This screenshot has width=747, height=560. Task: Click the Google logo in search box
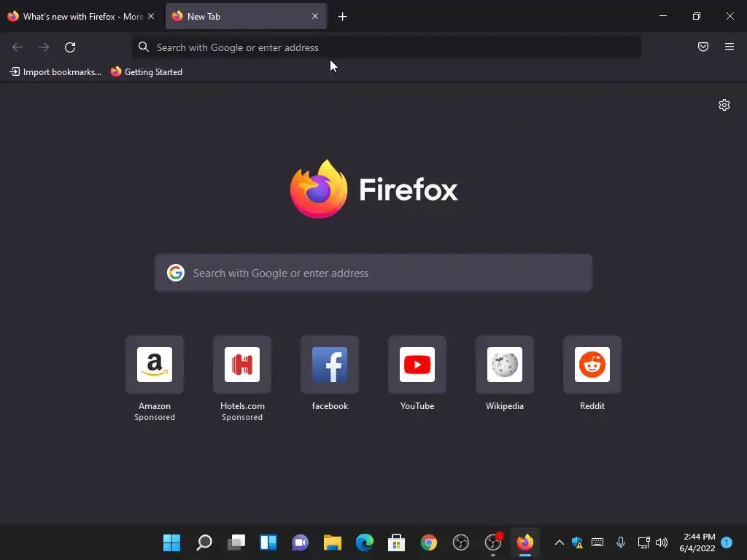tap(176, 273)
